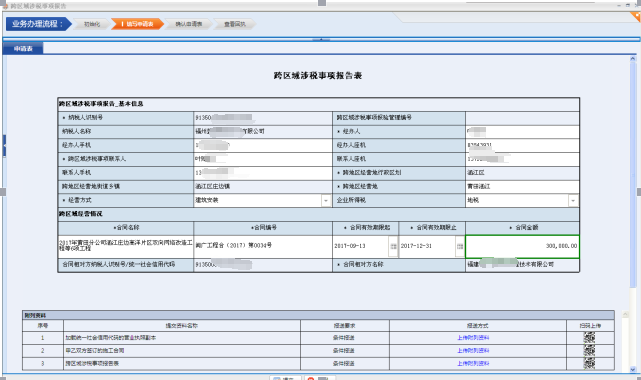
Task: Click the QR code for row 3
Action: [589, 363]
